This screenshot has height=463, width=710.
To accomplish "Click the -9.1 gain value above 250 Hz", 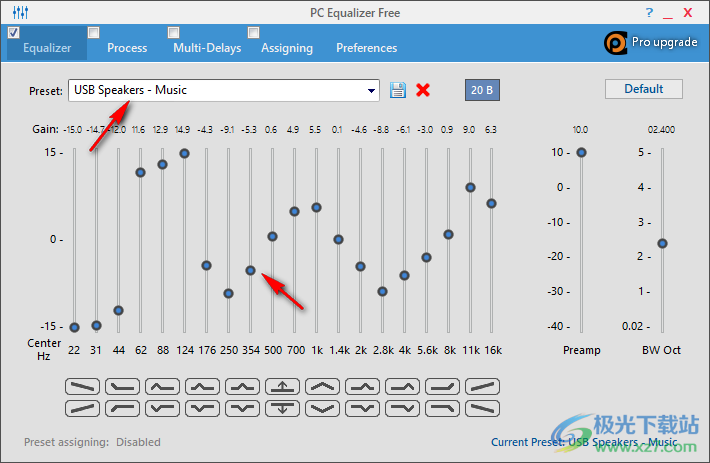I will (x=227, y=130).
